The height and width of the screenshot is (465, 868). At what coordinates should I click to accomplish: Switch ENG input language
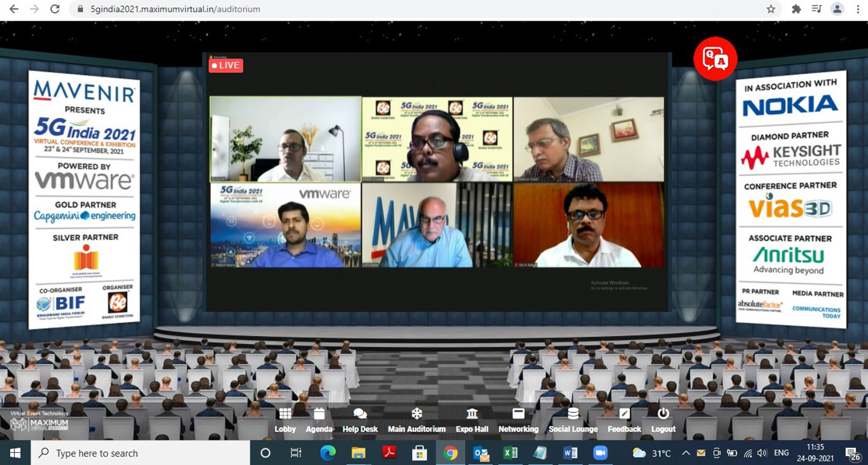(781, 453)
